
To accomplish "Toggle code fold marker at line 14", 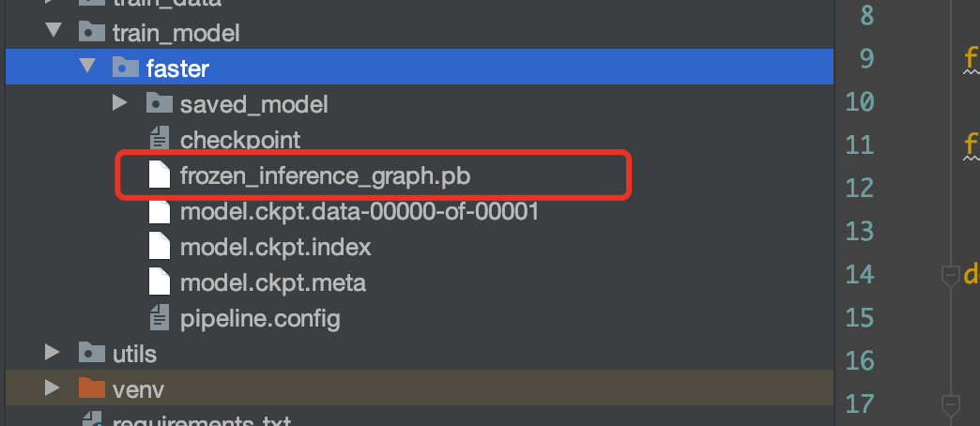I will pos(950,276).
